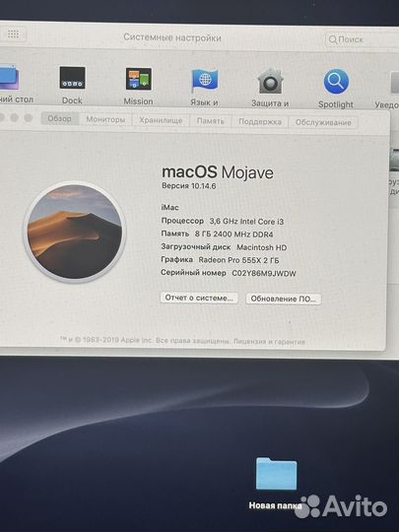Switch to the Обслуживание tab
The image size is (399, 532).
323,122
